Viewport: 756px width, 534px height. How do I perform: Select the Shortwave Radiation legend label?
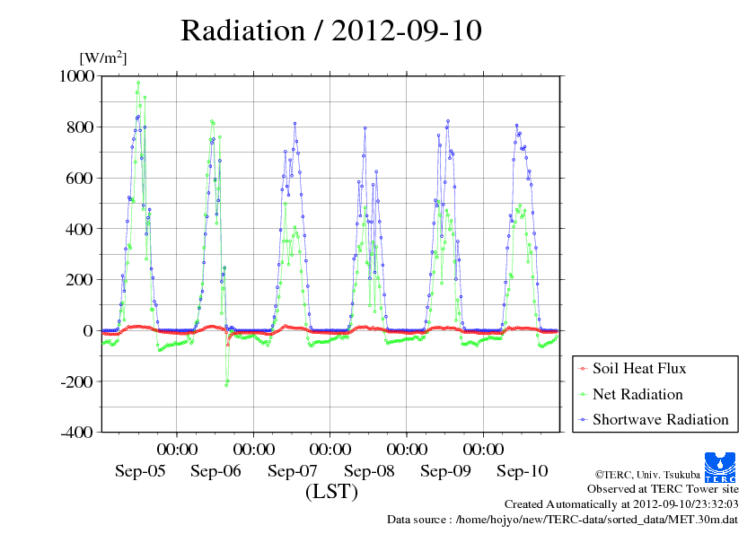tap(660, 420)
